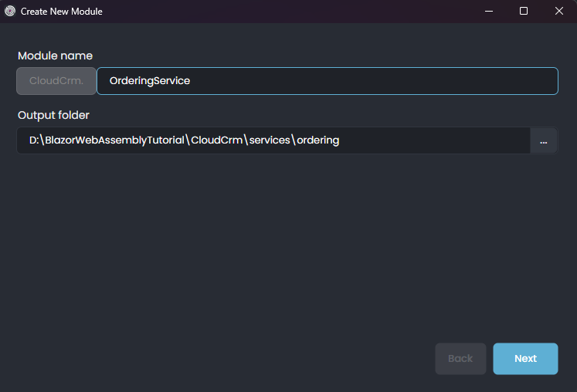Click the 'D:' drive portion of path

(34, 140)
